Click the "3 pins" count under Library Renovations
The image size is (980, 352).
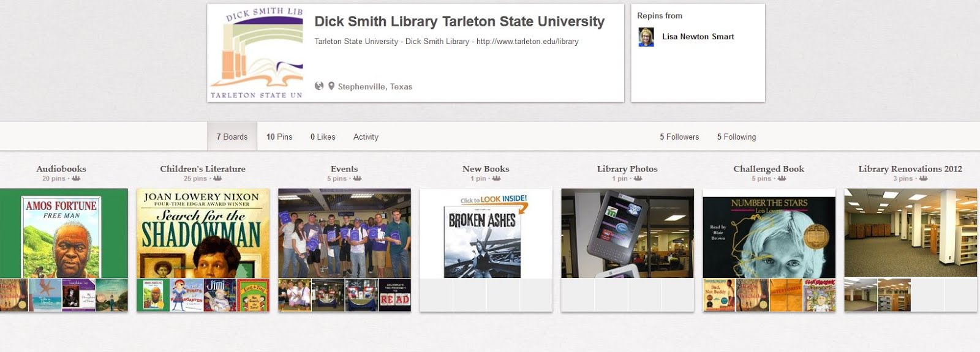[x=903, y=179]
